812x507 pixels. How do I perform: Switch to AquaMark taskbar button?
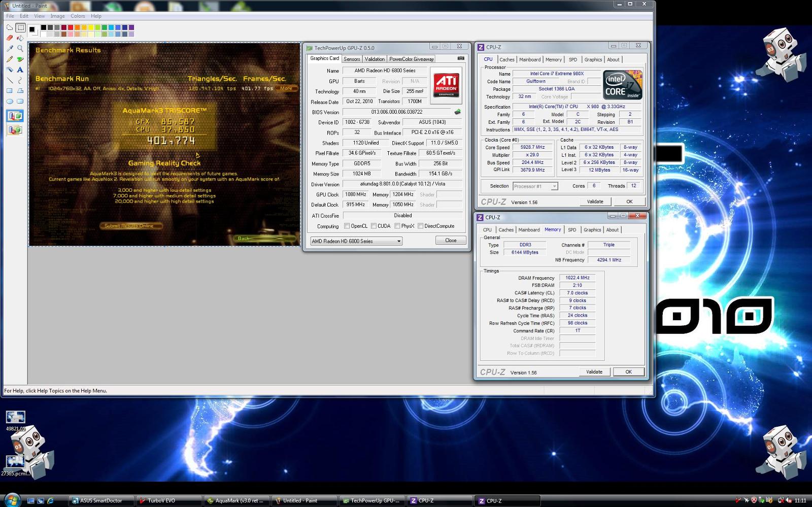(x=236, y=500)
